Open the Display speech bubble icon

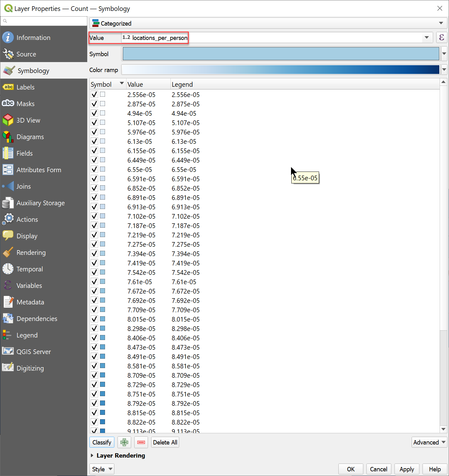pos(8,236)
